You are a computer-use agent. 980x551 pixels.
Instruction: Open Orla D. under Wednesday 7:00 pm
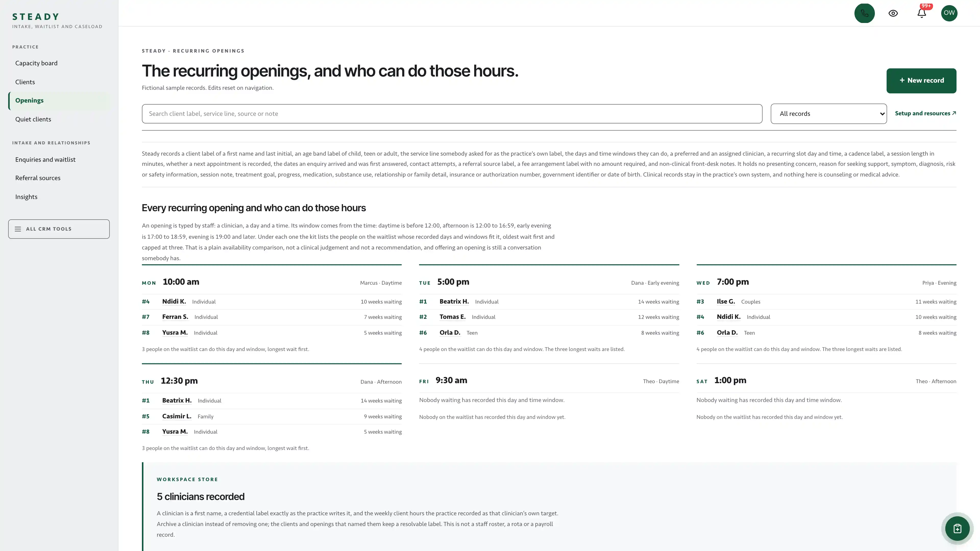727,333
